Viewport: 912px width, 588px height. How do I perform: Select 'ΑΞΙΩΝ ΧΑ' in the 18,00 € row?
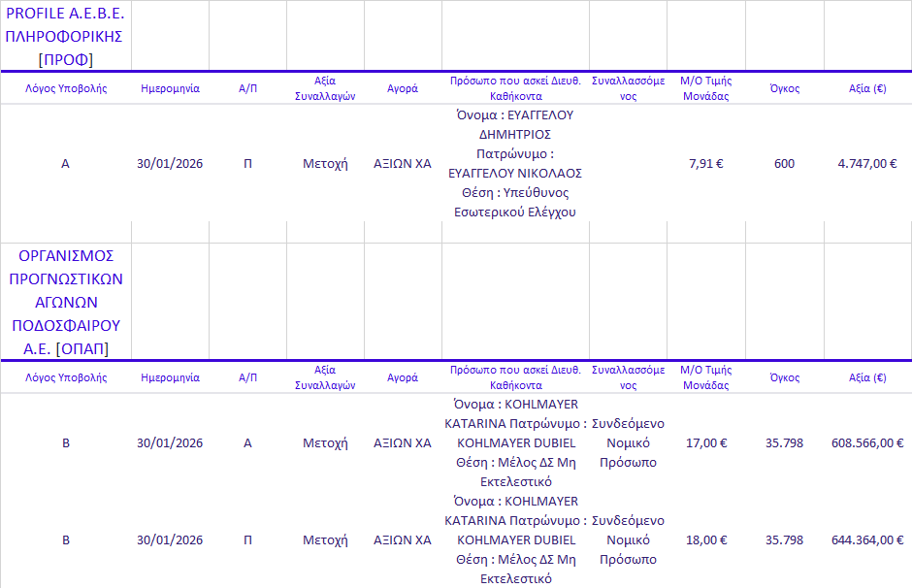[403, 540]
